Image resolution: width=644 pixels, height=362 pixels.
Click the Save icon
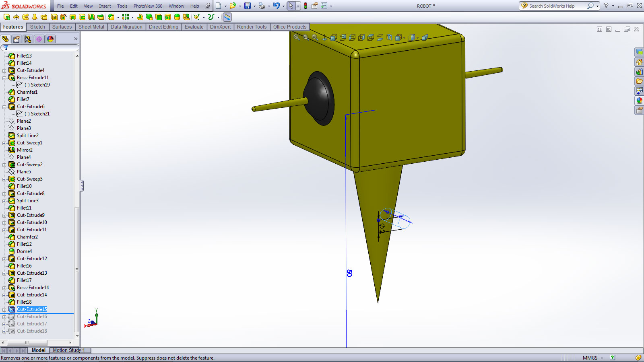pos(248,6)
